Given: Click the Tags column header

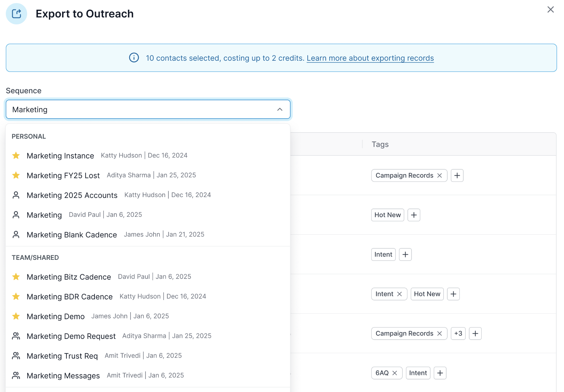Looking at the screenshot, I should pyautogui.click(x=380, y=144).
